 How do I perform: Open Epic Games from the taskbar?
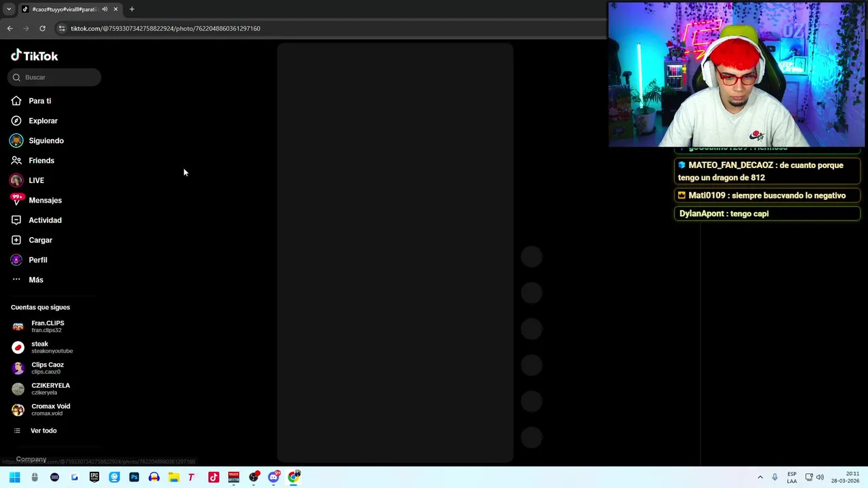click(94, 477)
